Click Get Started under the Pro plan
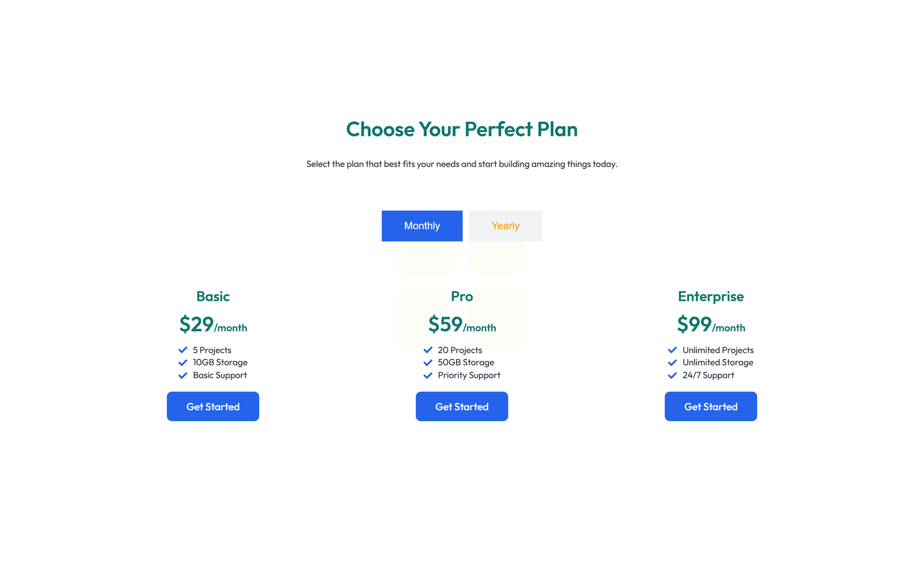 (461, 406)
